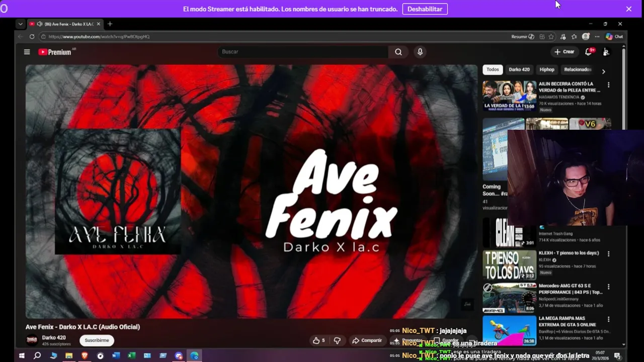Open Mercedes-AMG GT 63 video thumbnail

(x=509, y=298)
